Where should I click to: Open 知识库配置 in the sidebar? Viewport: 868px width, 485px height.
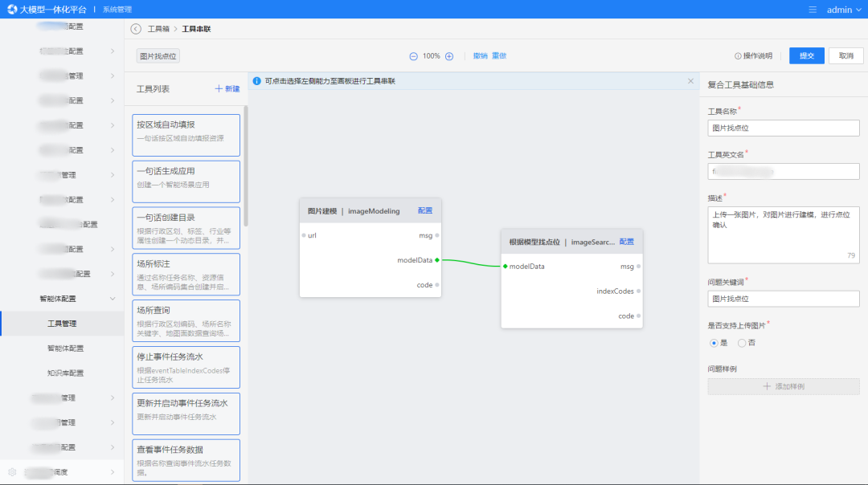tap(65, 373)
